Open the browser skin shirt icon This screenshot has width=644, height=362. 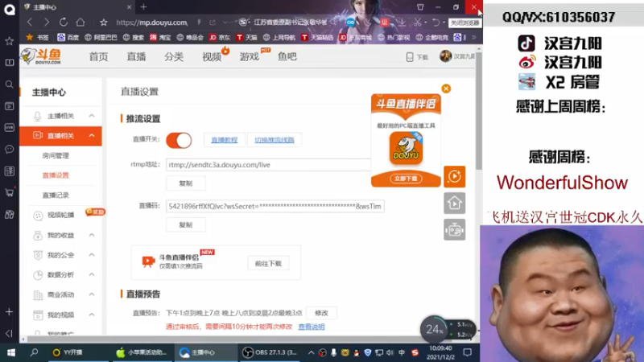tap(420, 7)
